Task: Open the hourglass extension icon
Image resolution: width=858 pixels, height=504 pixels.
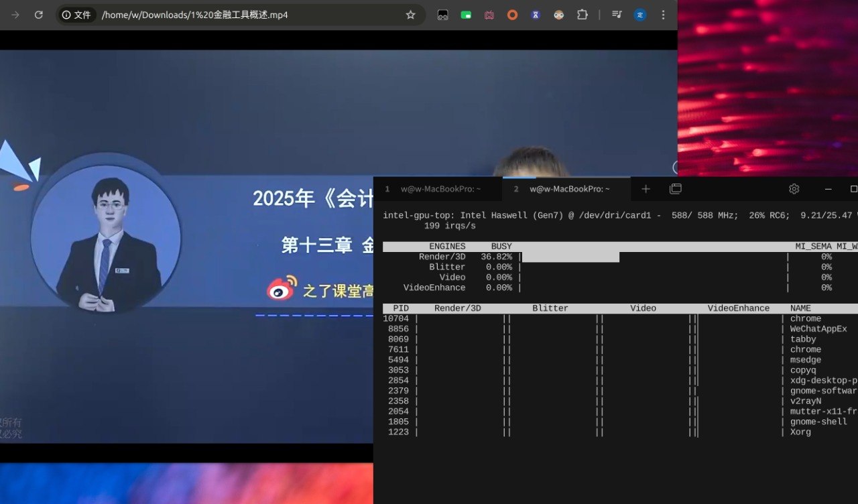Action: pyautogui.click(x=536, y=15)
